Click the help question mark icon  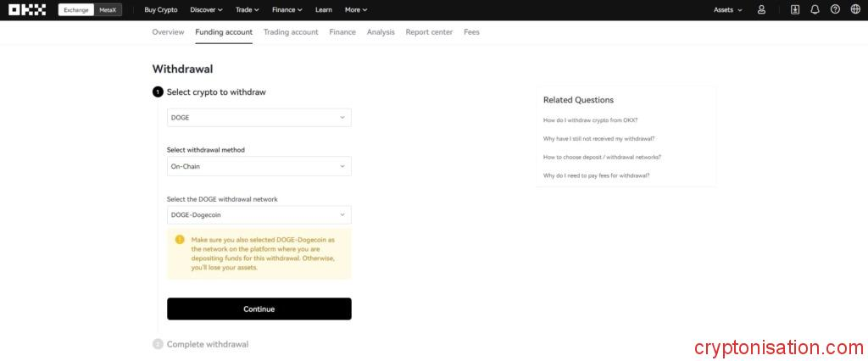point(835,10)
